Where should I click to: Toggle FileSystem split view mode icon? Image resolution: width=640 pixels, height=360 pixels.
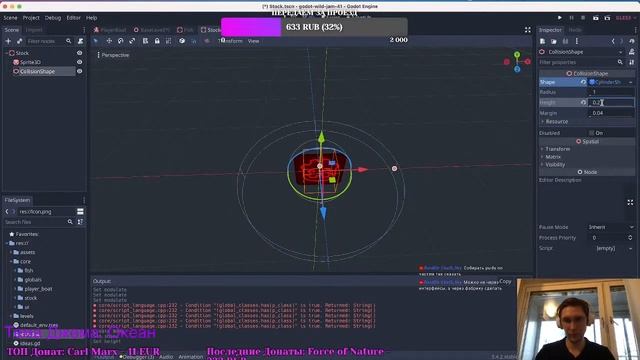click(80, 211)
